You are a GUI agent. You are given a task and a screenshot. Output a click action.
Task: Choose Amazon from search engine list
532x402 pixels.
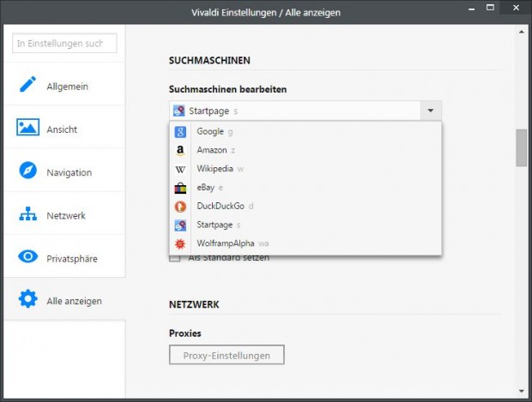click(305, 150)
